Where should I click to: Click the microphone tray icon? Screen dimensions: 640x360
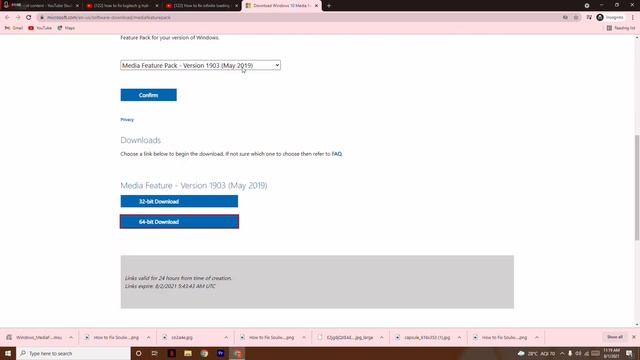570,353
